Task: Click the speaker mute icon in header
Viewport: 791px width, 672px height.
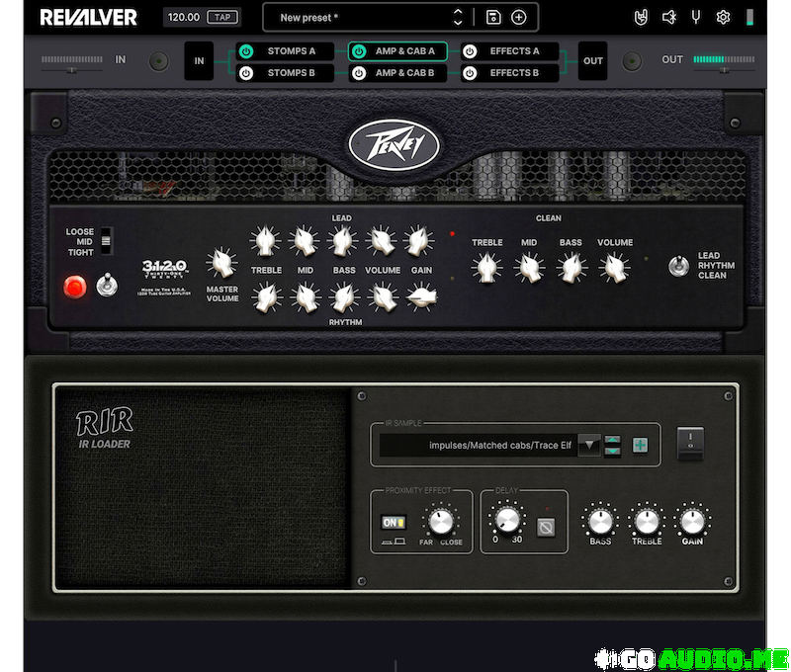Action: [668, 17]
